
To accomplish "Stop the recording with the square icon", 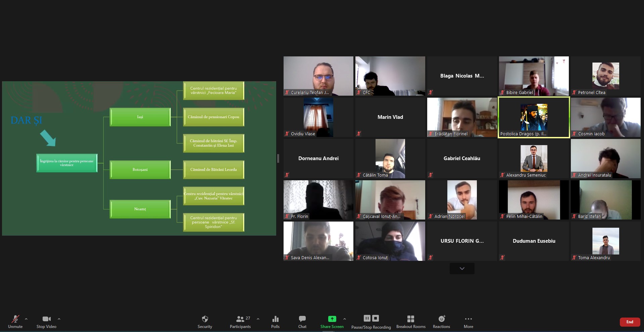I will point(376,318).
